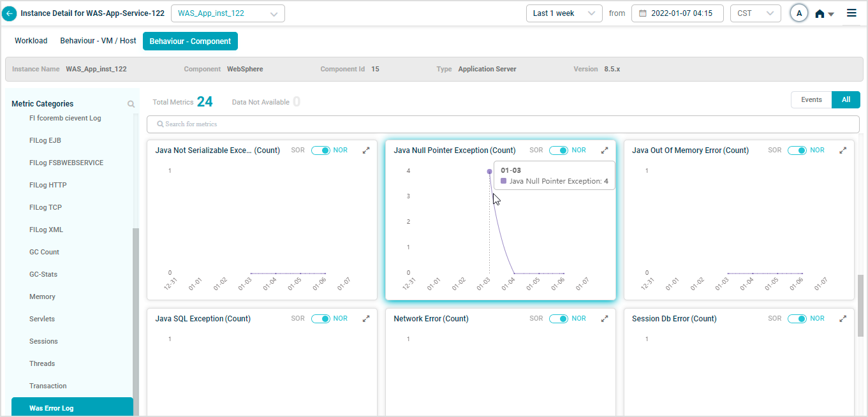Open the WAS_App_inst_122 instance dropdown
The image size is (868, 417).
pyautogui.click(x=228, y=13)
